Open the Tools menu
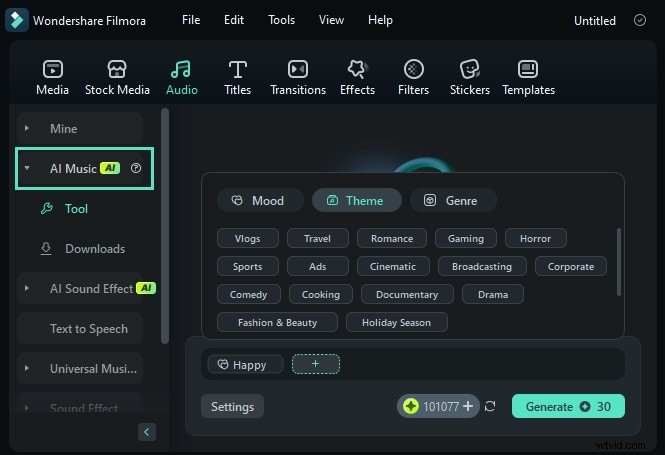Image resolution: width=665 pixels, height=455 pixels. (281, 20)
